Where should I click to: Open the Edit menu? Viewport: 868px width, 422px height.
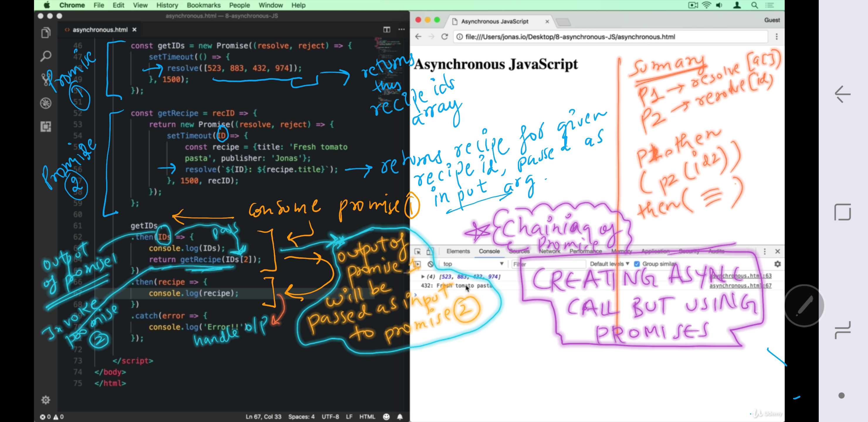(x=118, y=5)
